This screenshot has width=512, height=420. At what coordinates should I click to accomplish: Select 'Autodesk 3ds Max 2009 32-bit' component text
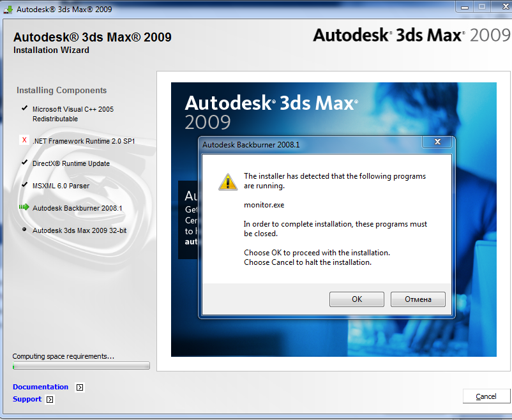tap(79, 230)
